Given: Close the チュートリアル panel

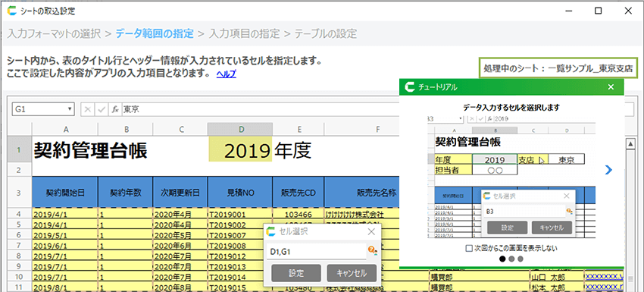Looking at the screenshot, I should coord(611,86).
